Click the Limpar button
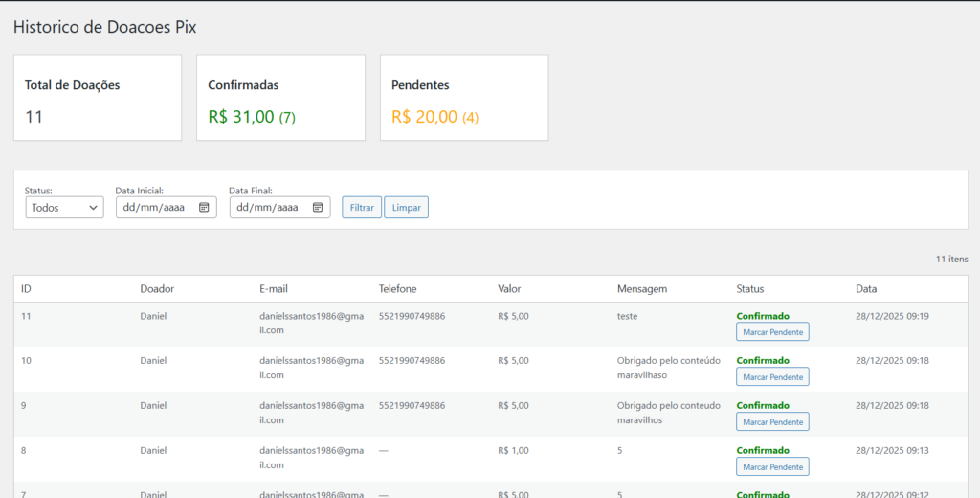Viewport: 980px width, 498px height. coord(406,207)
